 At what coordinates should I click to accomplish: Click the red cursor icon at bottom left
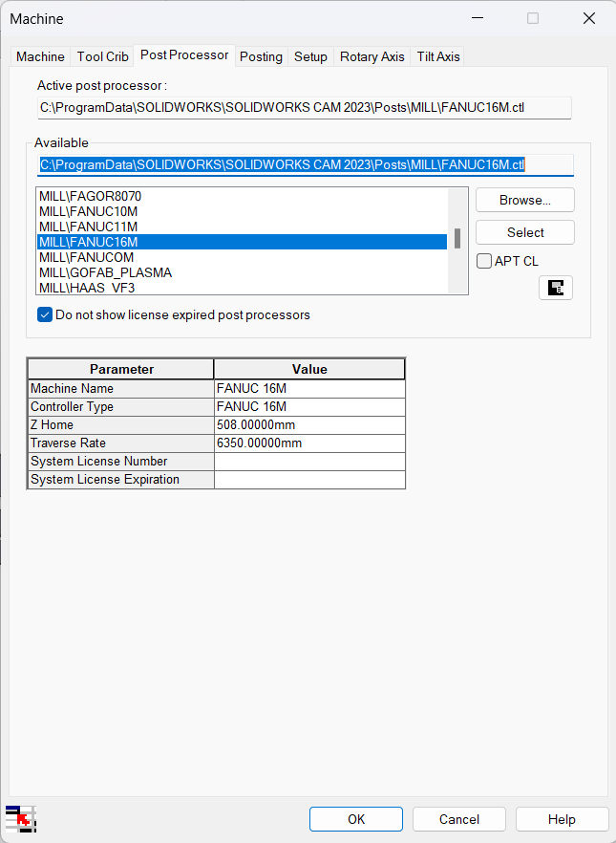(x=21, y=819)
